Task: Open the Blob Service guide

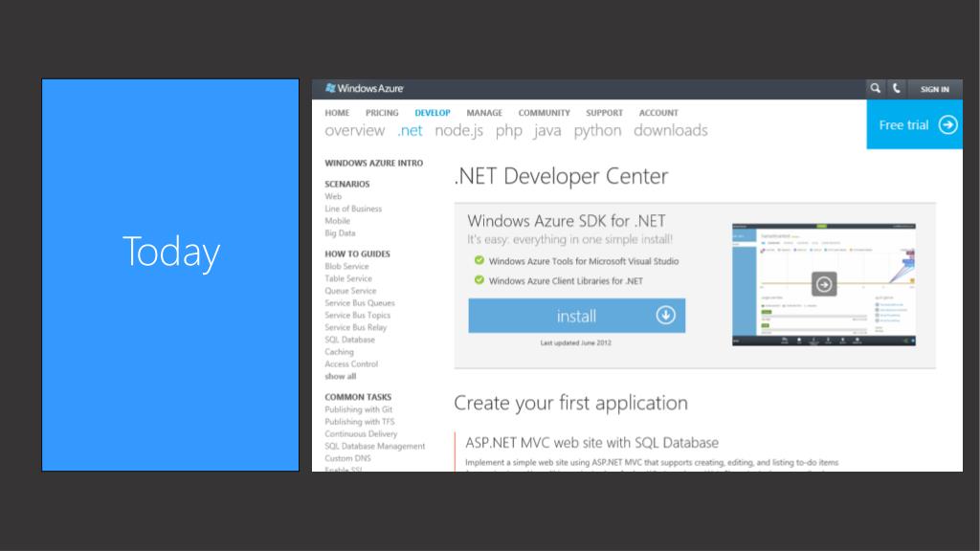Action: [346, 266]
